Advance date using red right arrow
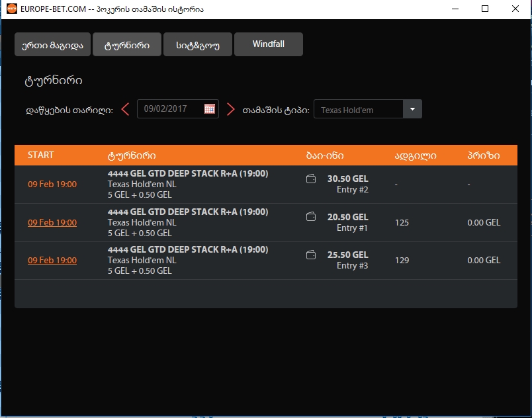Screen dimensions: 532x418 click(230, 108)
